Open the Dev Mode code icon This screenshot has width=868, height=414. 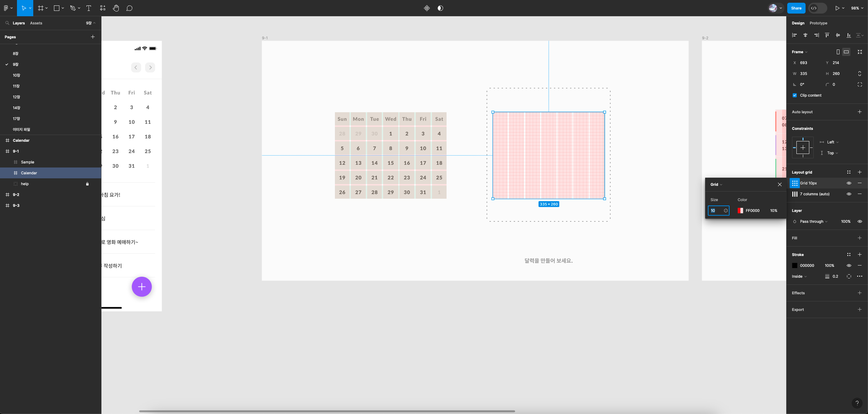[x=814, y=8]
